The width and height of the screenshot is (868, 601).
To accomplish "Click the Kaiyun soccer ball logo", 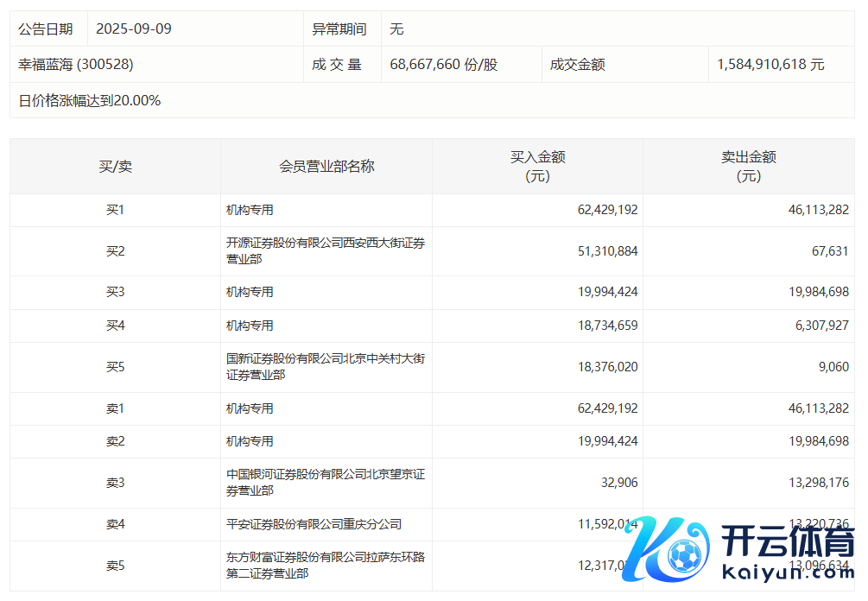I will tap(684, 552).
